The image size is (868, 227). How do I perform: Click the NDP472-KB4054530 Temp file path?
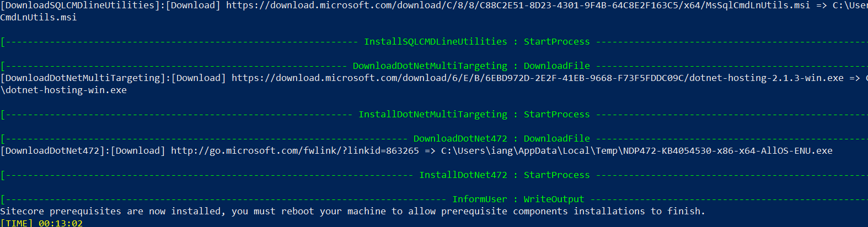tap(637, 151)
